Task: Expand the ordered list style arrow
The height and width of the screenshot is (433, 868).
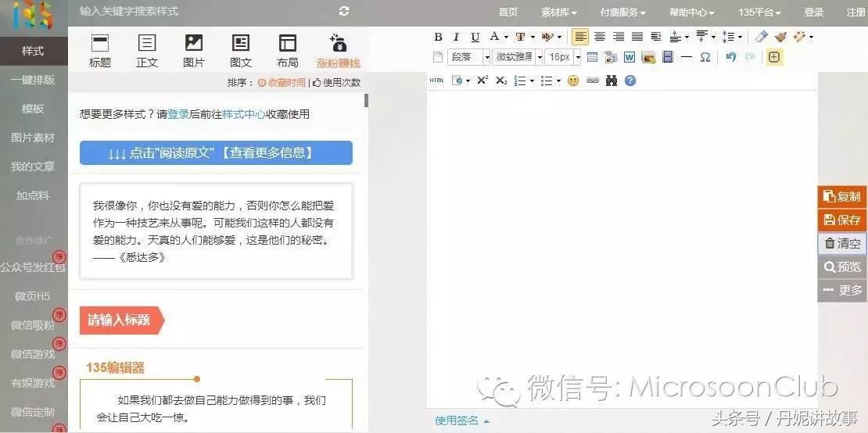Action: 532,81
